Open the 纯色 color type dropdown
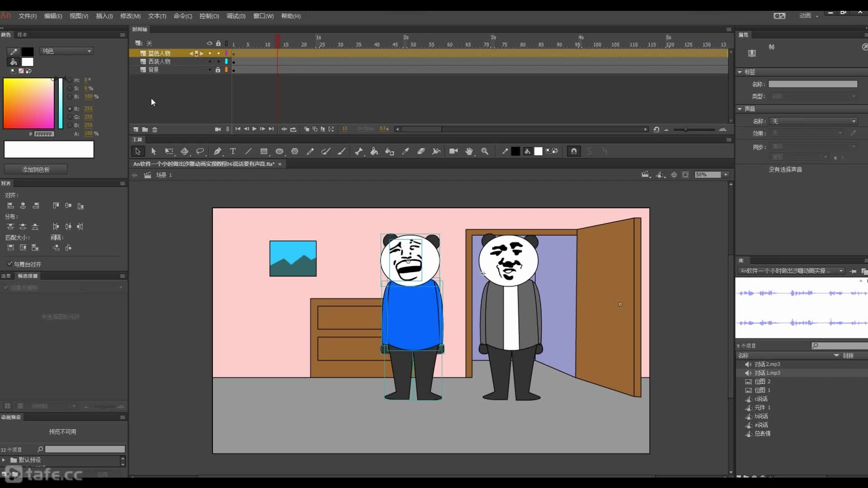 (66, 51)
